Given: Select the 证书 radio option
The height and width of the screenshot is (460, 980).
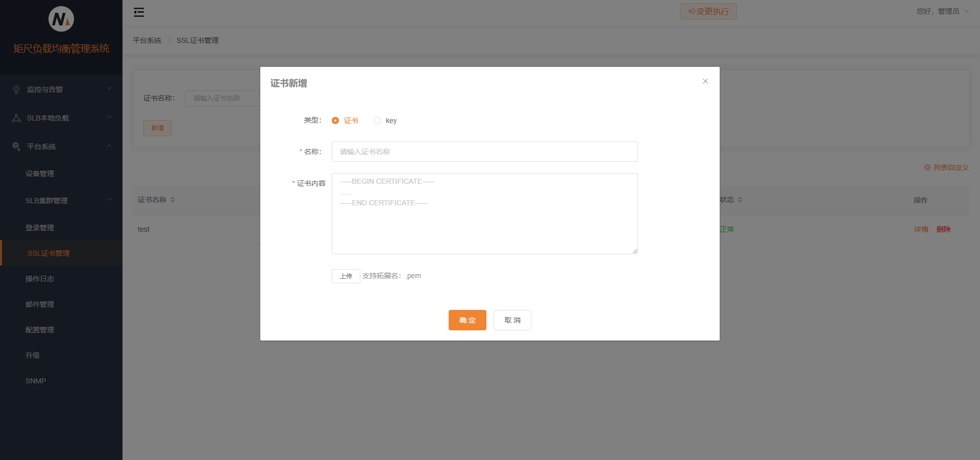Looking at the screenshot, I should (335, 120).
